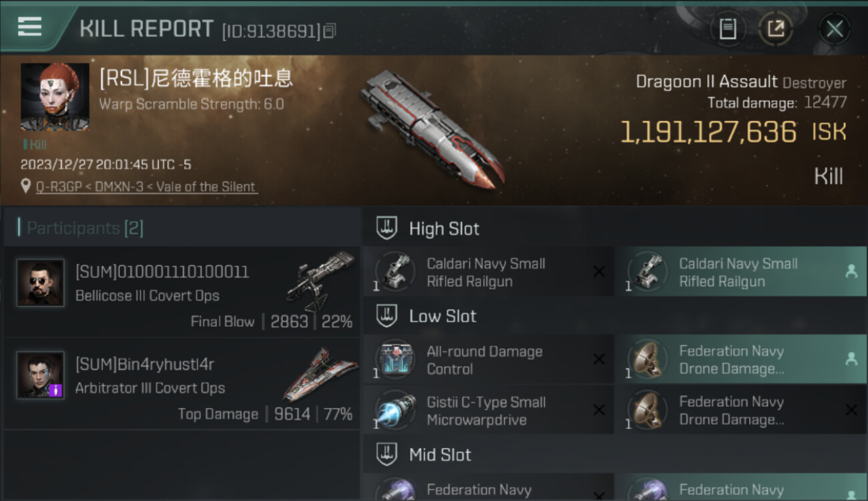The width and height of the screenshot is (868, 501).
Task: Select participant 010001110100011 portrait
Action: 40,283
